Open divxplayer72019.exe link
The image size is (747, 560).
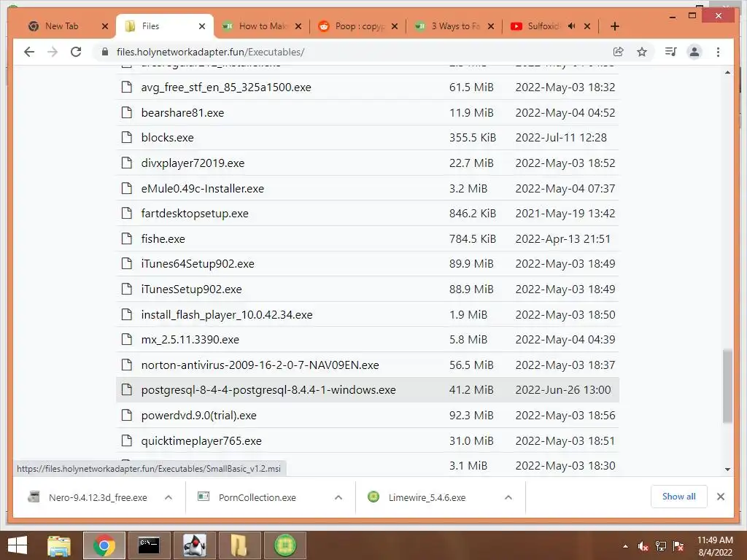193,163
